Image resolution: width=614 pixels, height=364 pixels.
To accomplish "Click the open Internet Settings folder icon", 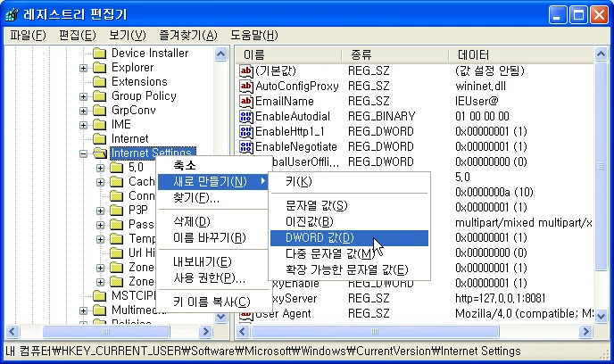I will tap(100, 153).
